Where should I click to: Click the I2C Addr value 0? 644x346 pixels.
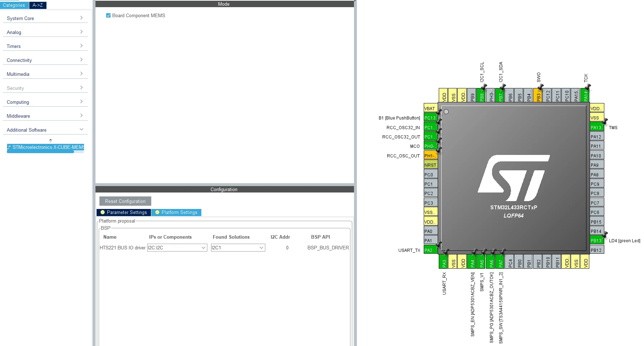point(287,248)
